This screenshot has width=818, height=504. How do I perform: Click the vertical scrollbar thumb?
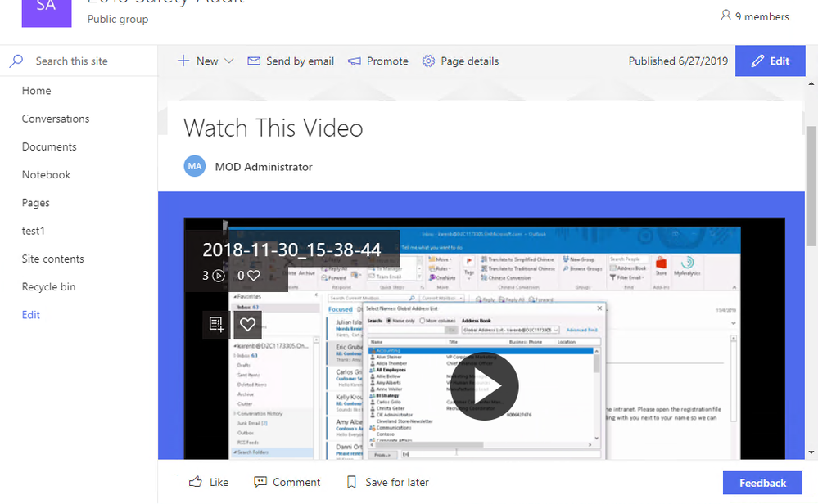tap(811, 186)
